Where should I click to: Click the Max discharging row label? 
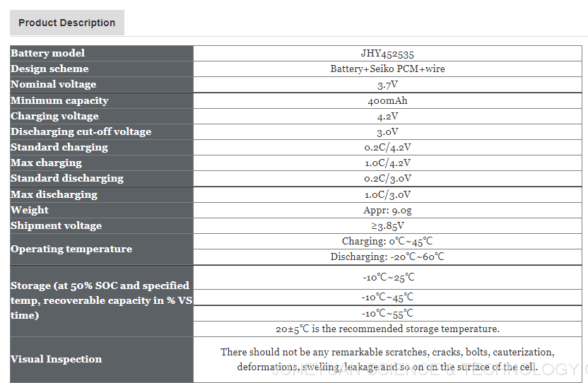pyautogui.click(x=54, y=194)
